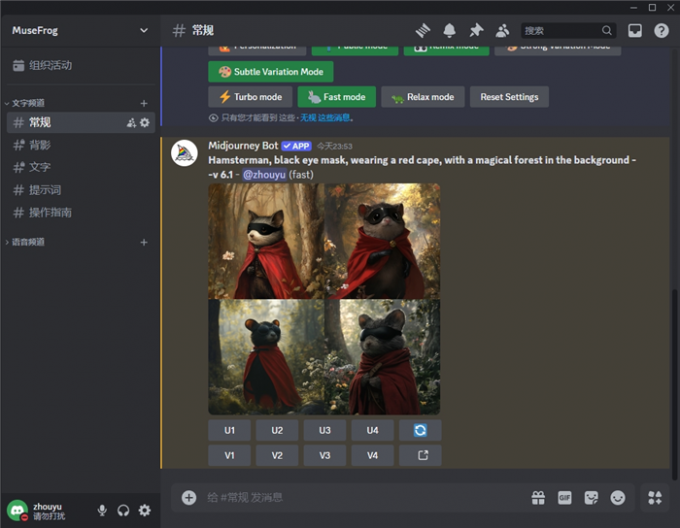Image resolution: width=680 pixels, height=528 pixels.
Task: Click the message attachment plus icon
Action: coord(189,497)
